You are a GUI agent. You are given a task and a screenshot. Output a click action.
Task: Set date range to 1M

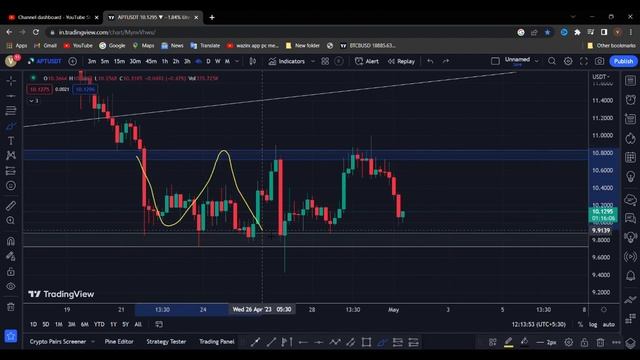[x=59, y=324]
